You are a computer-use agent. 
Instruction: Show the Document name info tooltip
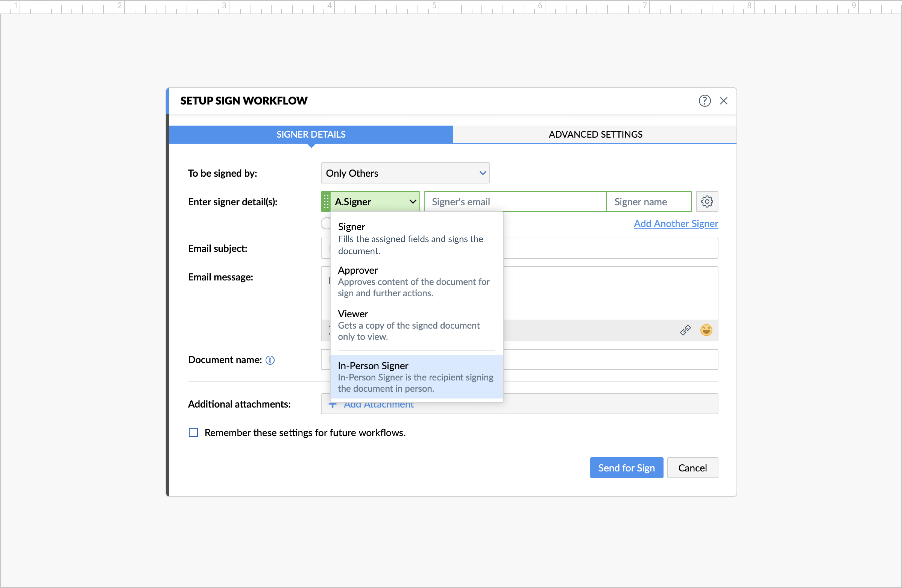tap(270, 360)
